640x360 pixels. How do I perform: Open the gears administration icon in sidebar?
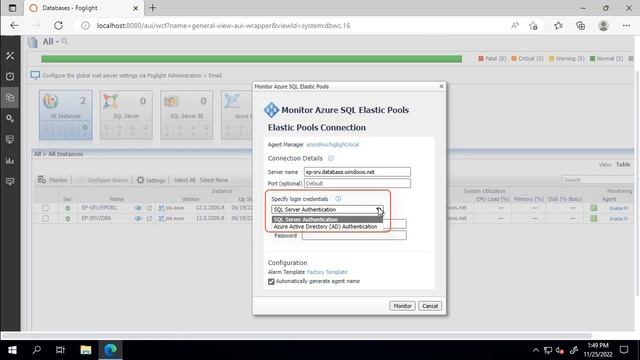pos(10,118)
